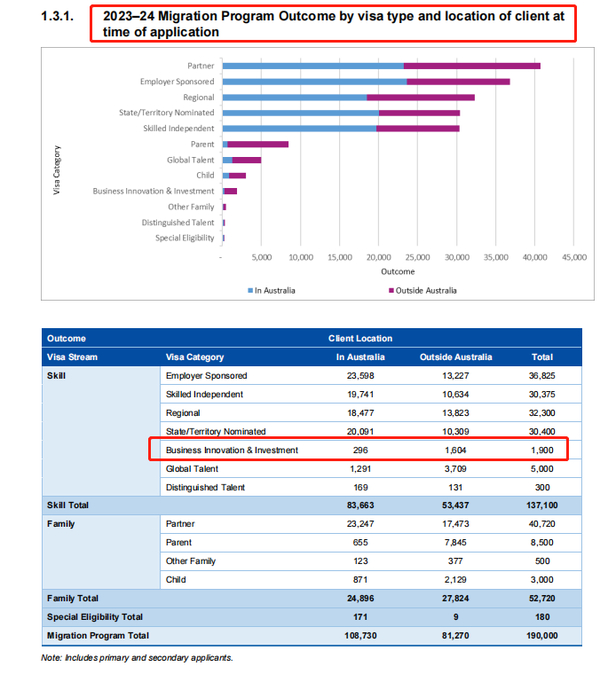The image size is (600, 674).
Task: Click the "45,000" tick label on the axis
Action: point(574,257)
